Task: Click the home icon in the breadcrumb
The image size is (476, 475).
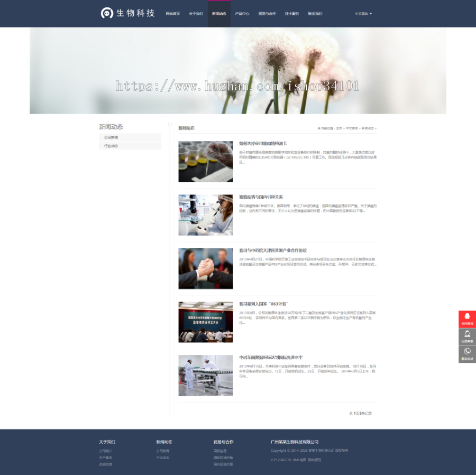Action: 319,128
